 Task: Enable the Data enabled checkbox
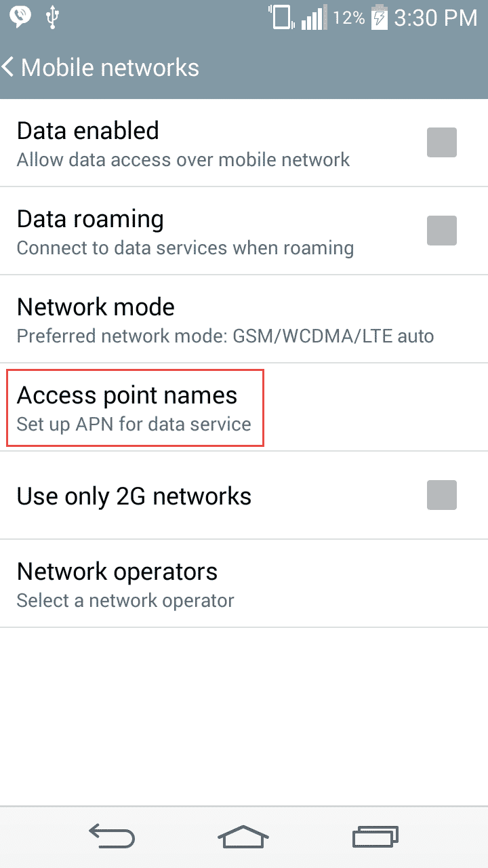coord(441,142)
